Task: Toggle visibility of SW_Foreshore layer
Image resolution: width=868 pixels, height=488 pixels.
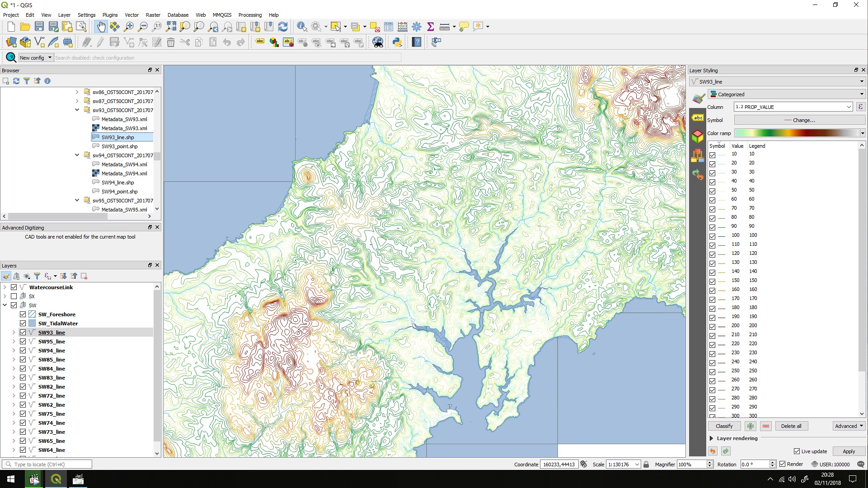Action: coord(23,314)
